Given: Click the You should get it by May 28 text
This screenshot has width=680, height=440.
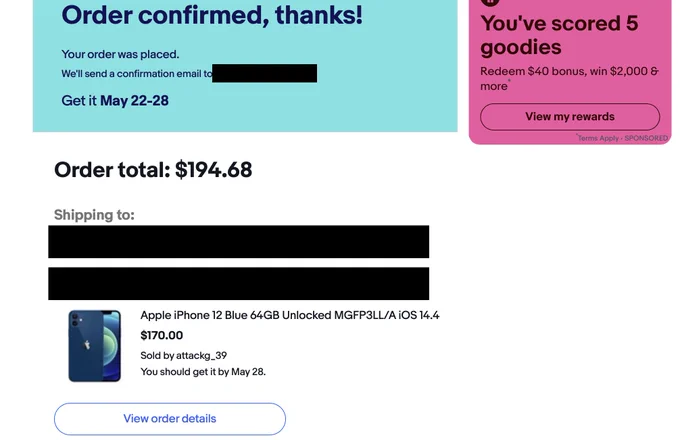Looking at the screenshot, I should point(203,372).
